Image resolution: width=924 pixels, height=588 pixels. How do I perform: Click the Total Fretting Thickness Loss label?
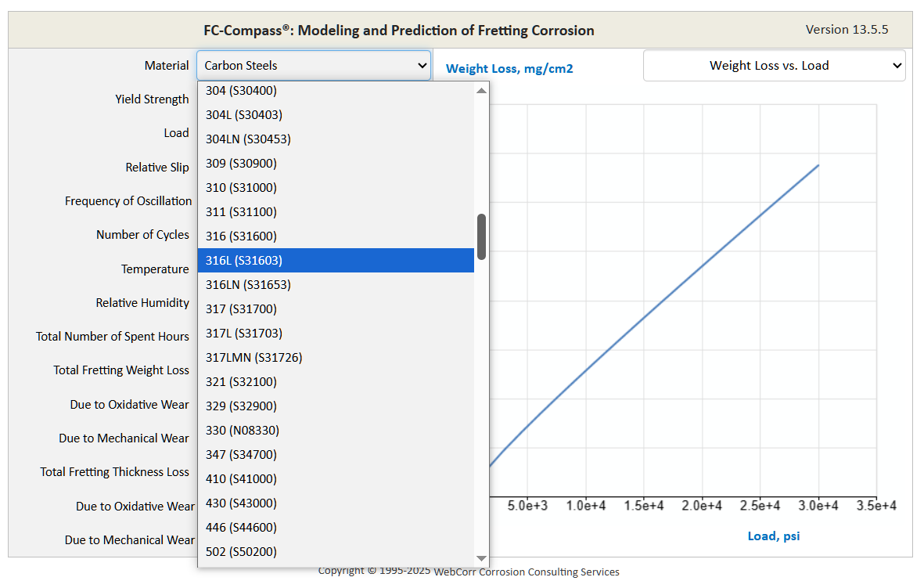coord(115,472)
